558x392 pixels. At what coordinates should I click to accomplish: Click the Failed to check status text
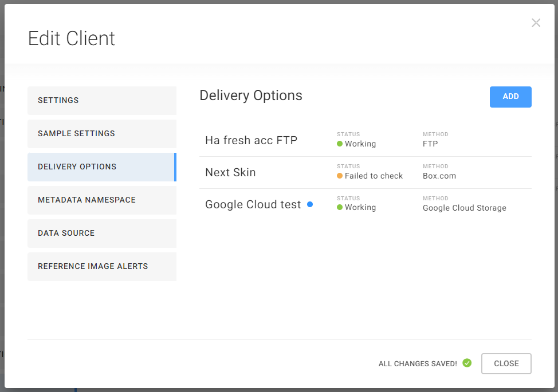click(x=374, y=176)
